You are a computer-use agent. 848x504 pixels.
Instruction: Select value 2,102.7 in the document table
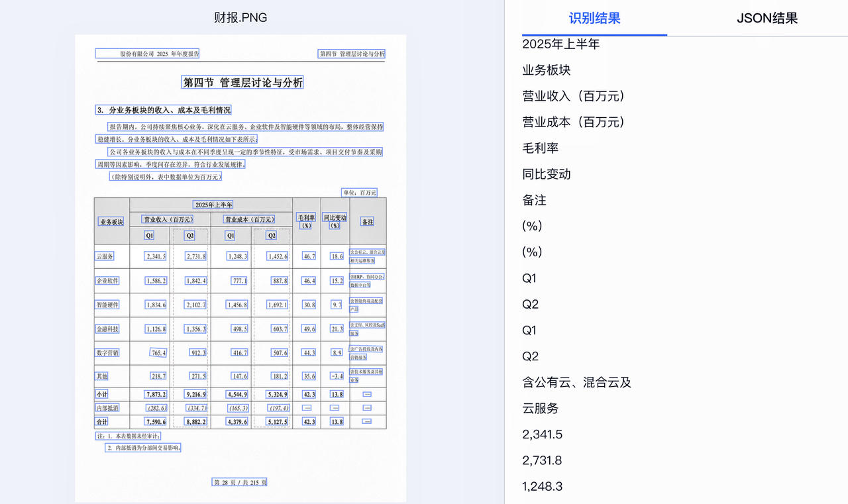[196, 305]
